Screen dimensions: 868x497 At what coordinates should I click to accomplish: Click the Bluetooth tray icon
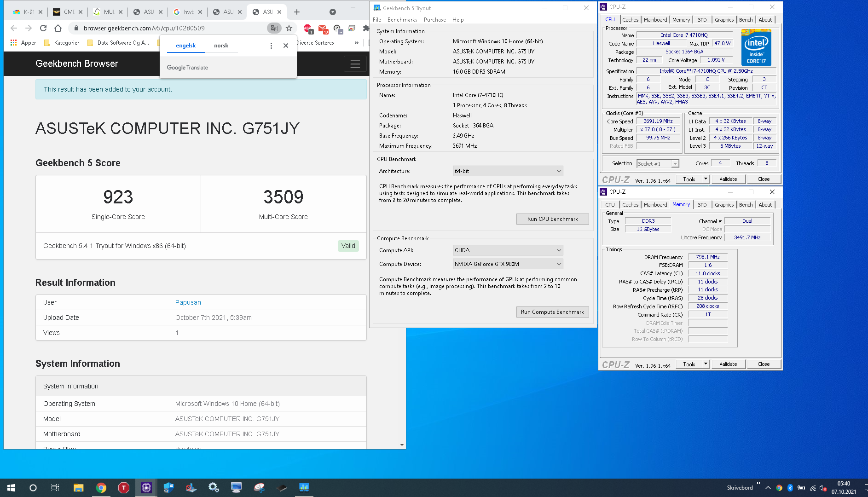click(x=790, y=488)
